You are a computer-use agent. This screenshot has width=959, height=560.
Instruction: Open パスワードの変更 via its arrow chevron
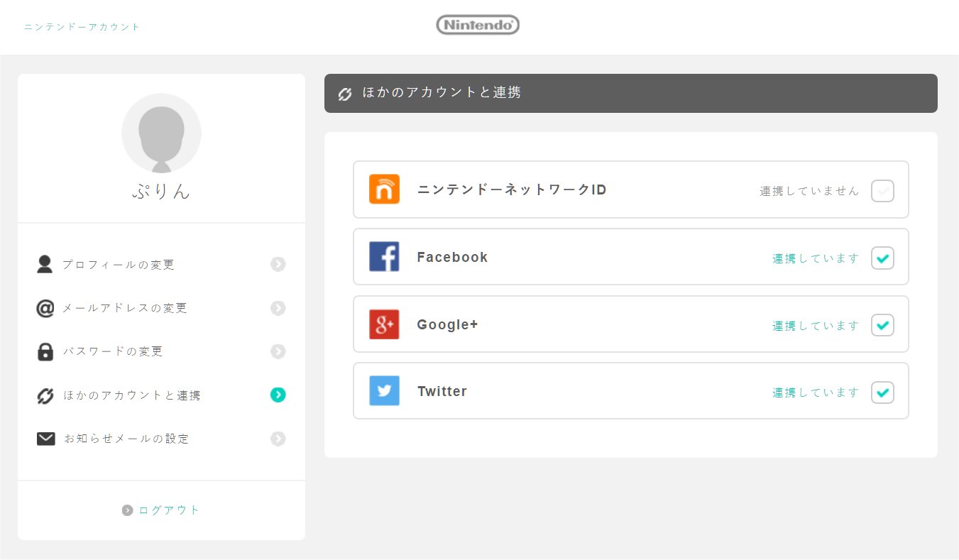(x=278, y=351)
